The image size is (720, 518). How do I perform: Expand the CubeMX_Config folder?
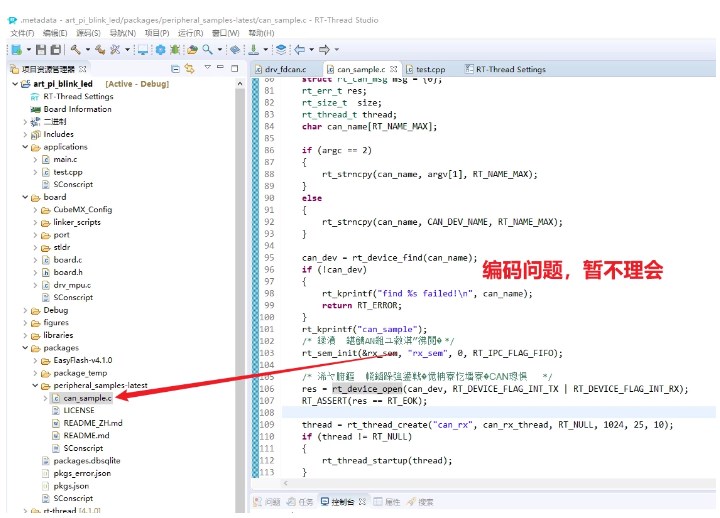click(35, 210)
